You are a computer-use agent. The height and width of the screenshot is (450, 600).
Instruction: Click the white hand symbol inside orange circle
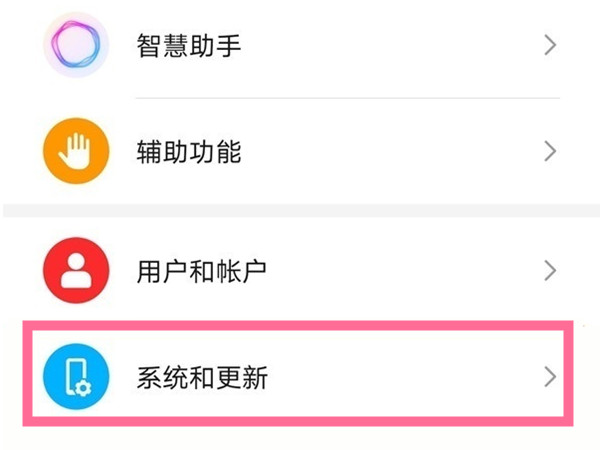[76, 152]
